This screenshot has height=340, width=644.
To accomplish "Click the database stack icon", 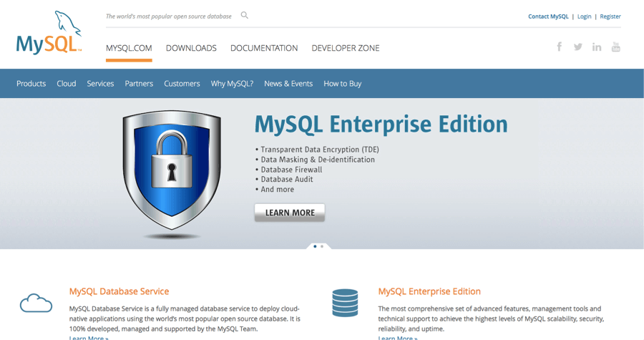I will (345, 303).
